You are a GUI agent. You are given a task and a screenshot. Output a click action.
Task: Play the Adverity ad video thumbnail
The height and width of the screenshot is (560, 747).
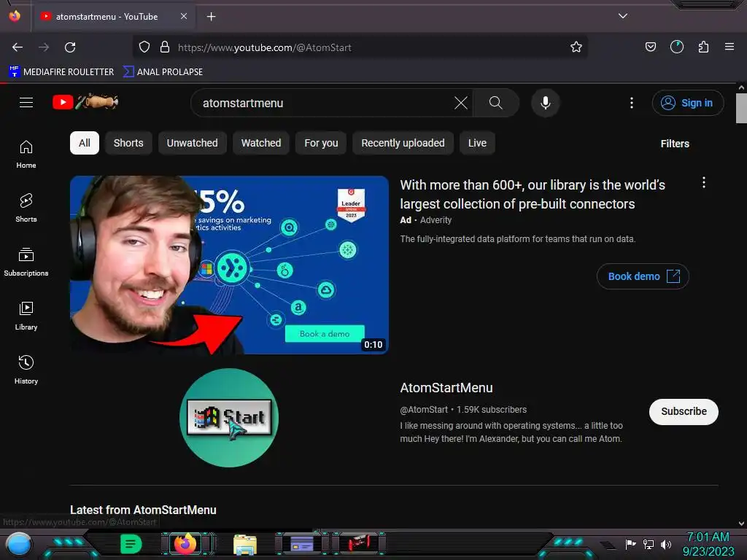click(x=229, y=265)
